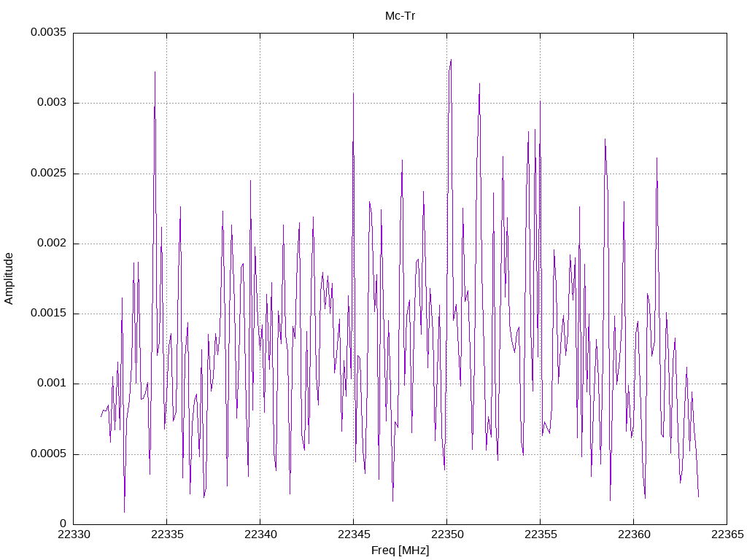The height and width of the screenshot is (560, 747).
Task: Click the "Freq [MHz]" x-axis label
Action: click(x=400, y=550)
